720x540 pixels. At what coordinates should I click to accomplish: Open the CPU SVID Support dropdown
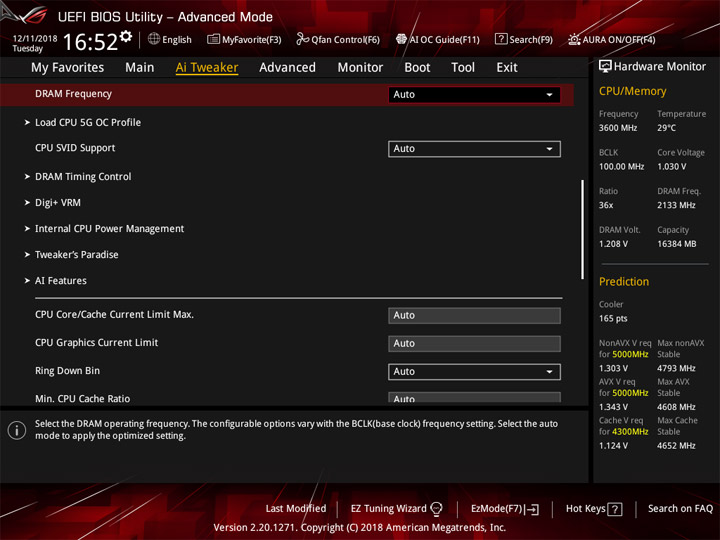474,149
